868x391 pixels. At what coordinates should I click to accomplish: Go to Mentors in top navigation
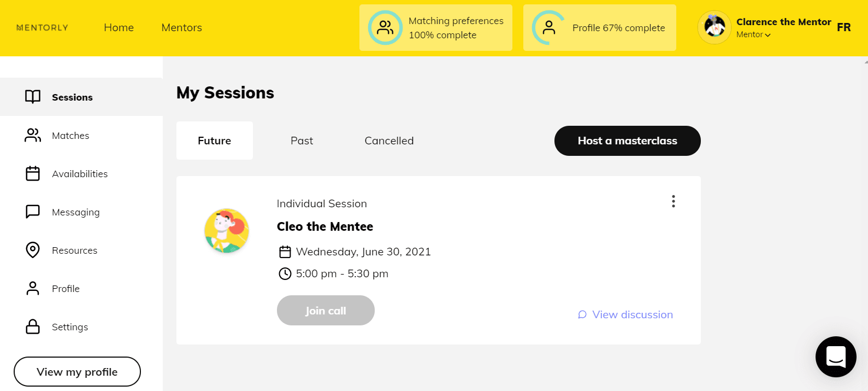click(181, 27)
